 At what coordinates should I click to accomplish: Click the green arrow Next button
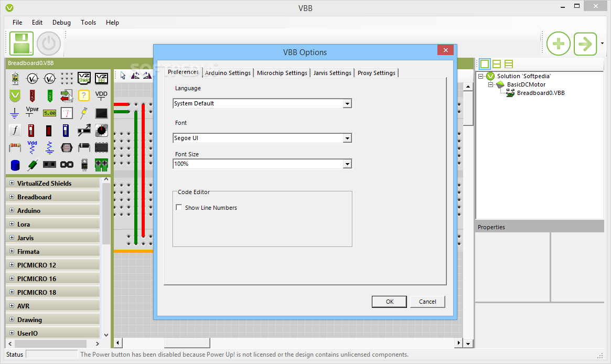click(x=585, y=44)
